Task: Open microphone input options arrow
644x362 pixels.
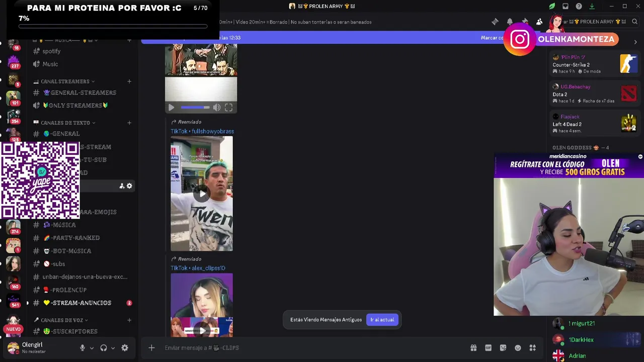Action: tap(92, 348)
